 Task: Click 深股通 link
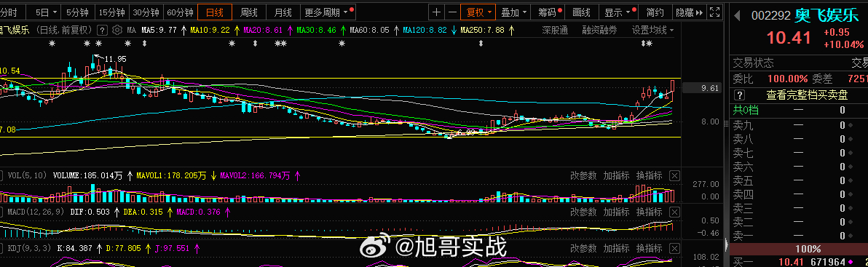(x=555, y=30)
